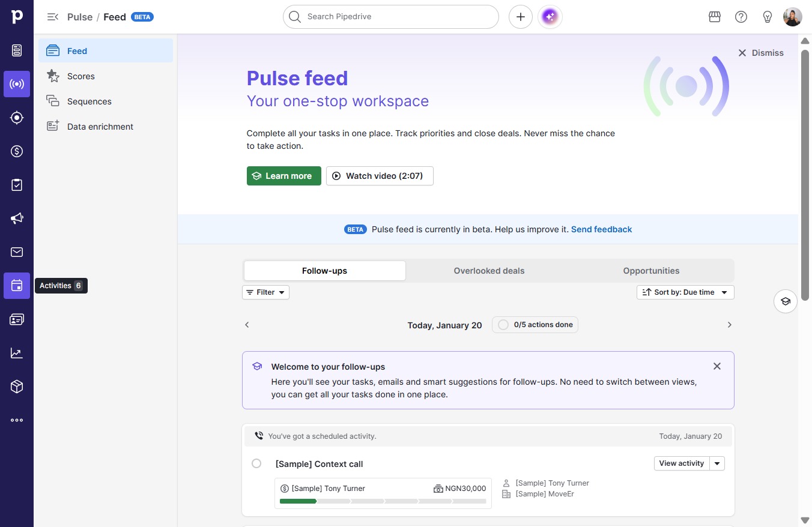The image size is (812, 527).
Task: Mark [Sample] Context call as done
Action: tap(256, 463)
